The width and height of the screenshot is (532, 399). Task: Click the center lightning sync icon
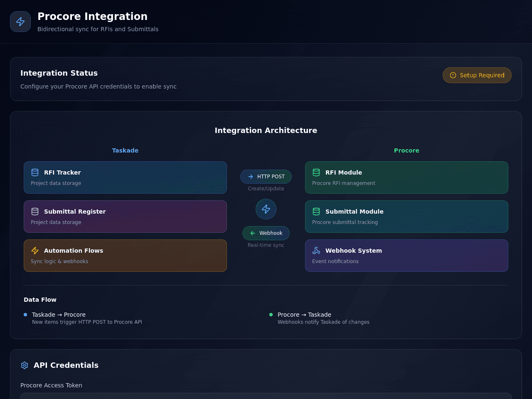coord(266,209)
